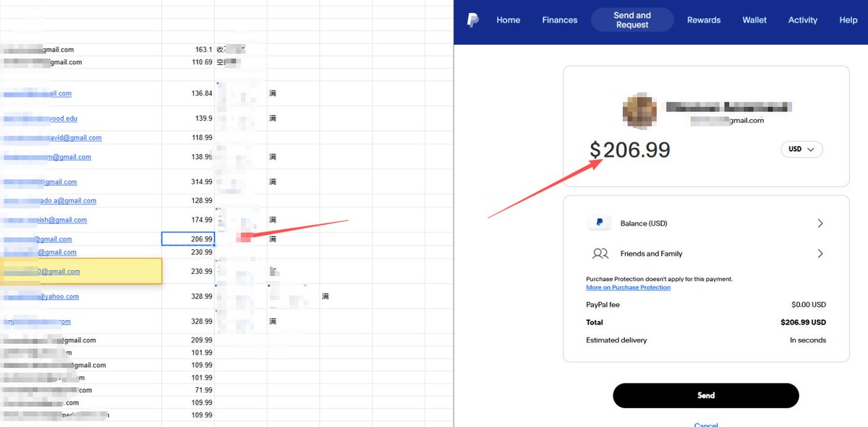Click the recipient's profile avatar
The image size is (868, 427).
(x=640, y=111)
